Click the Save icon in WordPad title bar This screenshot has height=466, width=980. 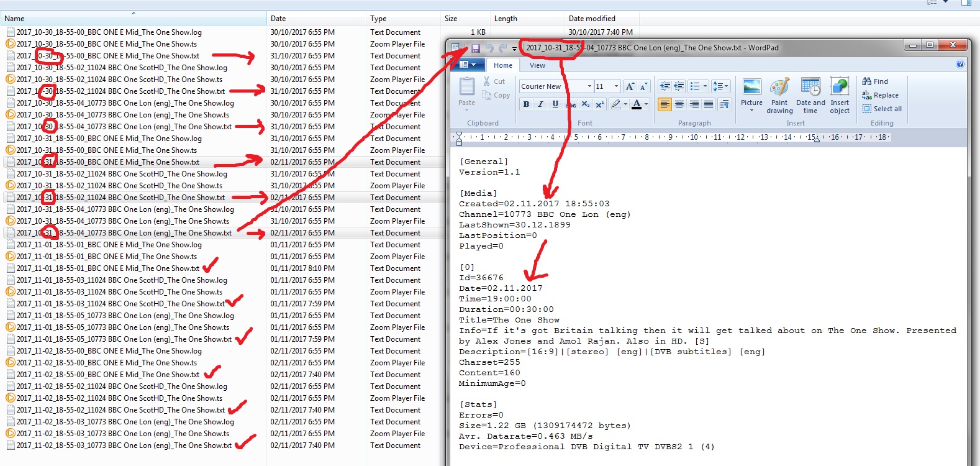coord(476,48)
